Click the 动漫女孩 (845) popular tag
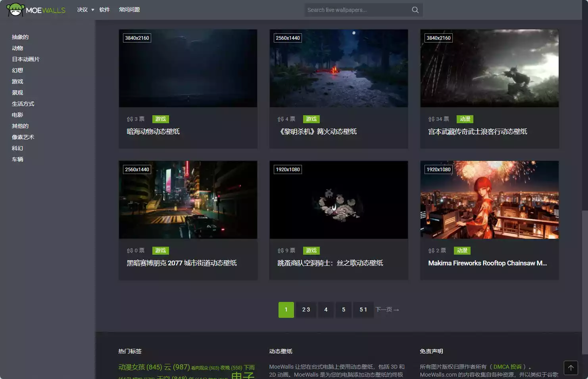 pos(140,367)
